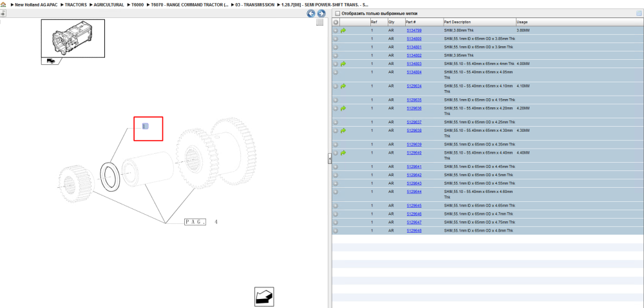Click description ending '65mm OD x 4.55mm Thk'
Viewport: 644px width, 308px height.
coord(479,183)
